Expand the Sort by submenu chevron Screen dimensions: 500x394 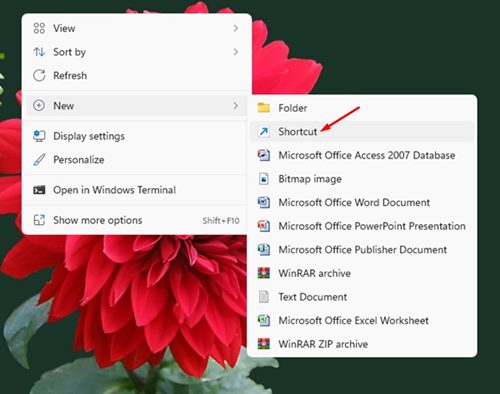[236, 52]
